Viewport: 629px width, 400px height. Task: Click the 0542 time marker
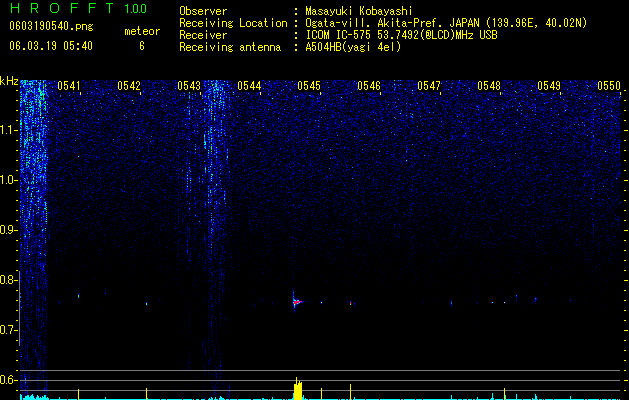tap(129, 86)
